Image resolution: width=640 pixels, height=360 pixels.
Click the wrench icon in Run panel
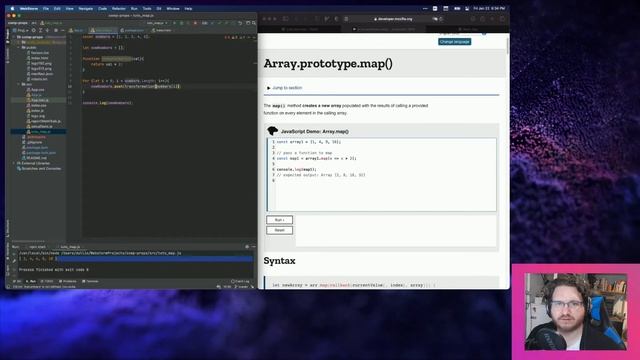[x=14, y=262]
